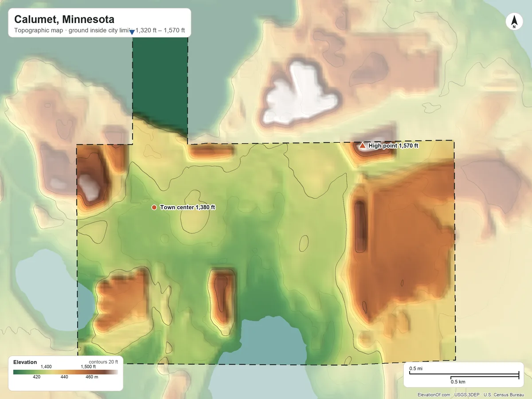Viewport: 532px width, 399px height.
Task: Click the '0.5 km' scale bar label
Action: [458, 381]
